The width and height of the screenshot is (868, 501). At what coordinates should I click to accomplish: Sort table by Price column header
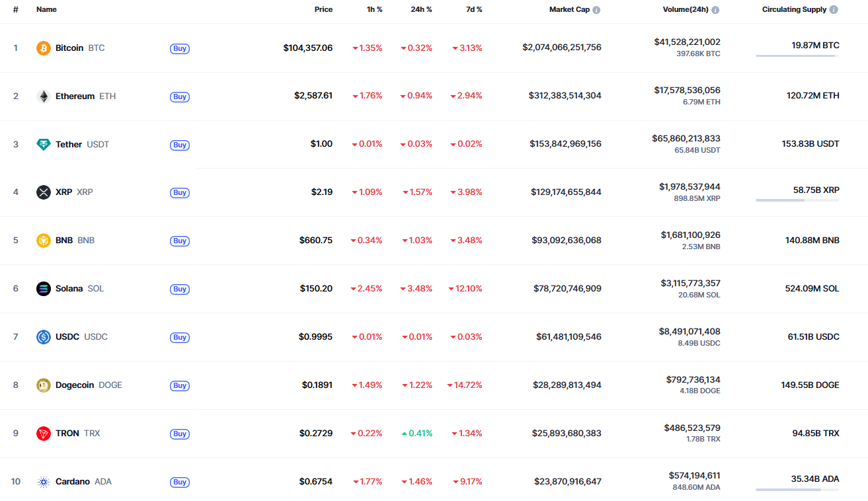323,10
